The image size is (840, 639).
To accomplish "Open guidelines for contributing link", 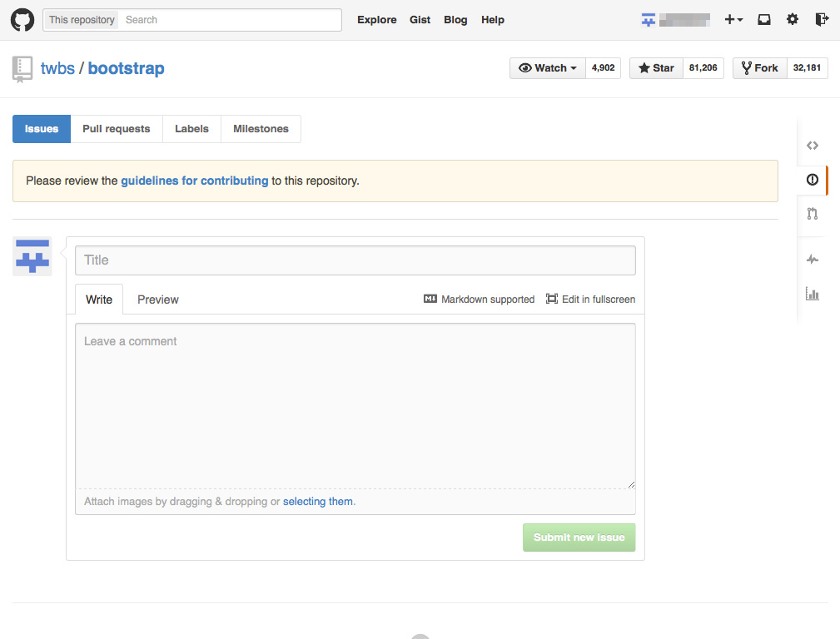I will point(195,181).
